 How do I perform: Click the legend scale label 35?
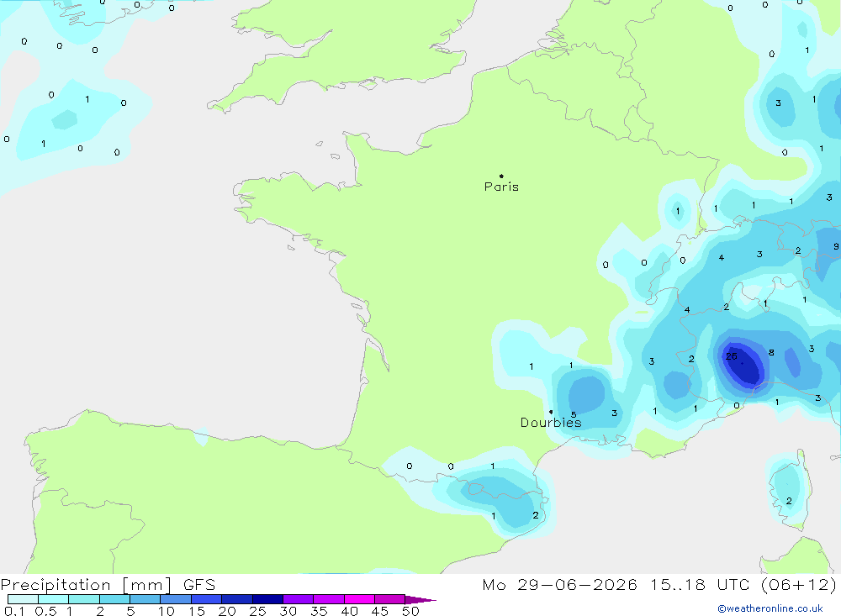click(x=319, y=611)
